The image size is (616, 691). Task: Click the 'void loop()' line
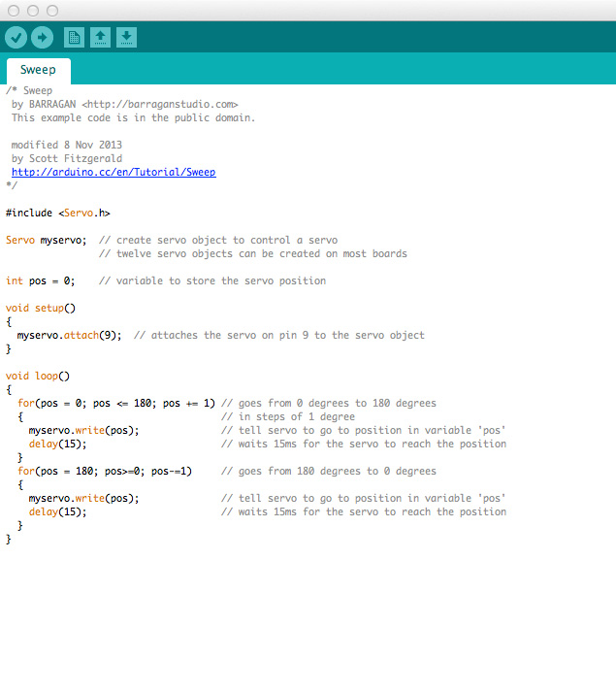[x=38, y=376]
